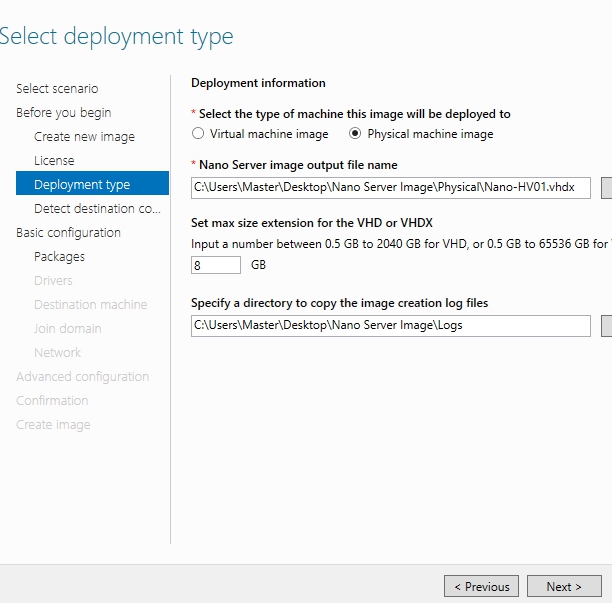Image resolution: width=612 pixels, height=603 pixels.
Task: Click the Advanced configuration step
Action: [82, 377]
